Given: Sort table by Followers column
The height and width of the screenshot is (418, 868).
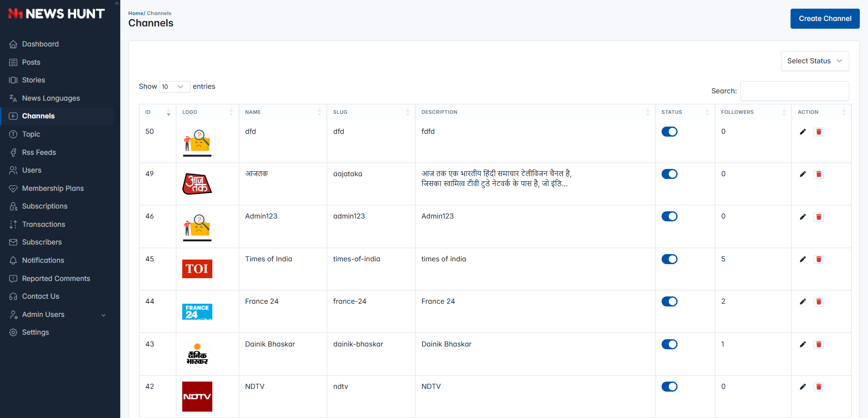Looking at the screenshot, I should click(x=753, y=112).
